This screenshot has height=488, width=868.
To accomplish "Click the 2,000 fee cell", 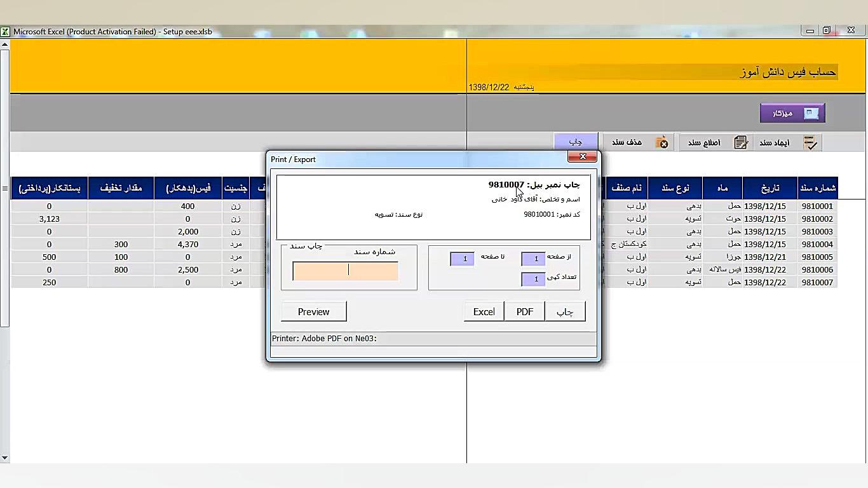I will coord(188,231).
